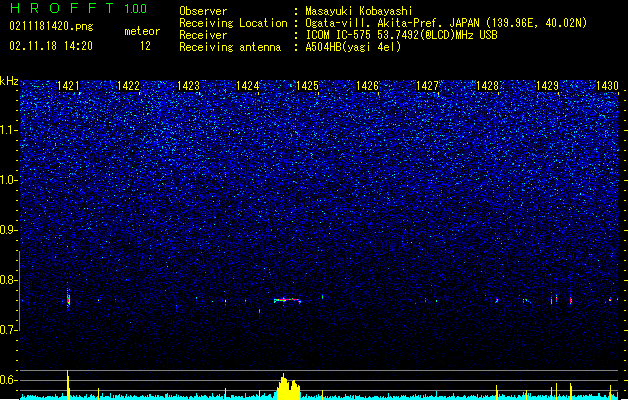Click the 0.8 kHz frequency label
Image resolution: width=629 pixels, height=400 pixels.
point(8,280)
